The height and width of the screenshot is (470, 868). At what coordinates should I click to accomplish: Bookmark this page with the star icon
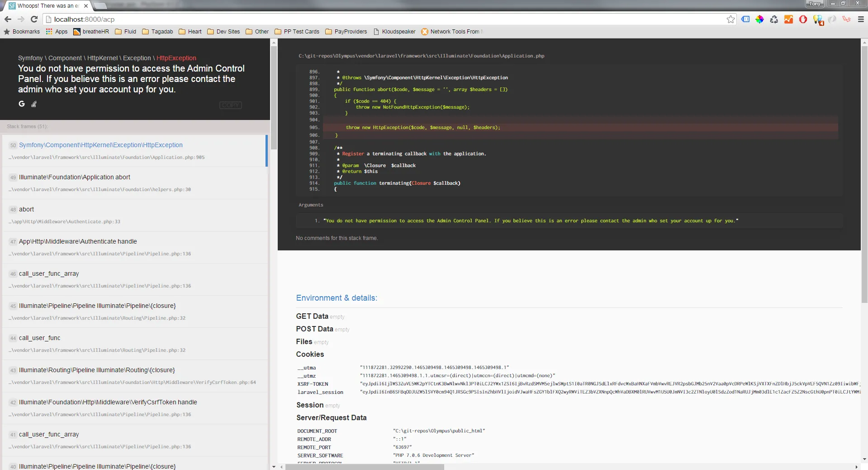730,19
